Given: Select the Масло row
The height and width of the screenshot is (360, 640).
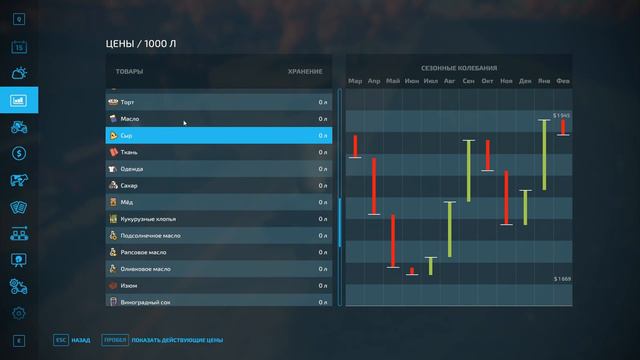Looking at the screenshot, I should pyautogui.click(x=219, y=119).
